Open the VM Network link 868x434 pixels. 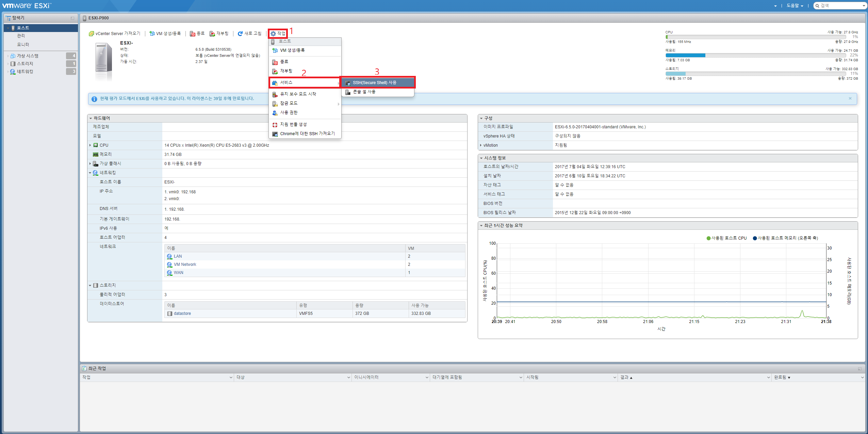coord(185,264)
